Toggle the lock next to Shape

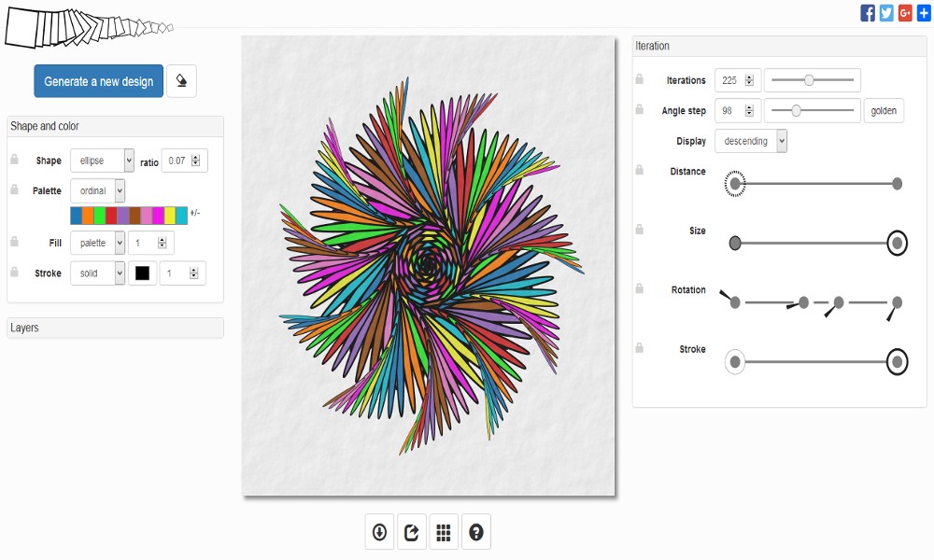(15, 160)
